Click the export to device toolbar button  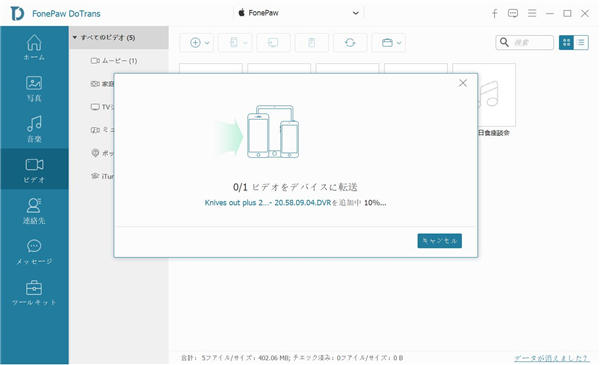pos(235,42)
